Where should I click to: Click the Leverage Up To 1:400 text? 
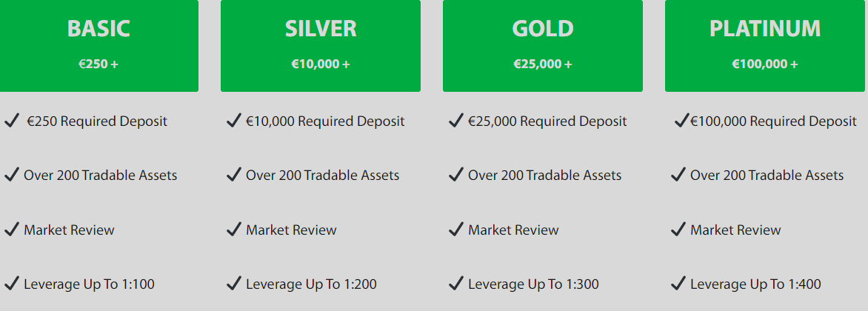tap(755, 284)
